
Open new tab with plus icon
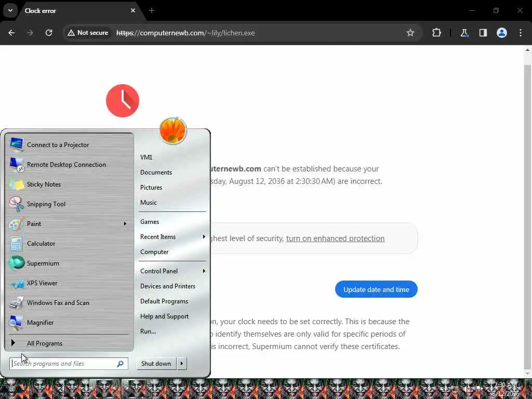click(x=152, y=10)
